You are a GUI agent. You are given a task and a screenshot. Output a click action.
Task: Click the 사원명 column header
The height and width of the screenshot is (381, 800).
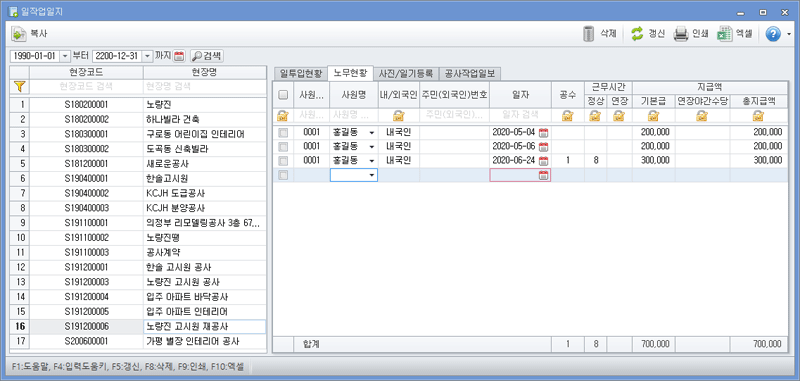[354, 95]
